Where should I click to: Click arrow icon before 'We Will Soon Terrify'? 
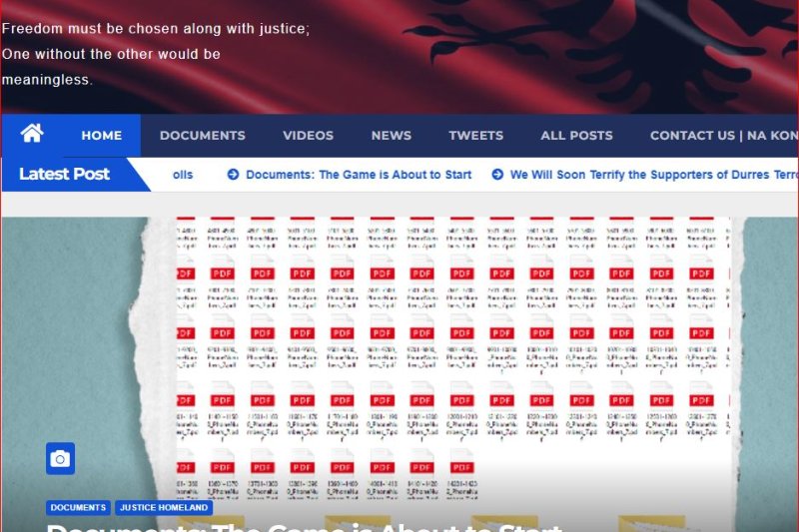point(497,175)
